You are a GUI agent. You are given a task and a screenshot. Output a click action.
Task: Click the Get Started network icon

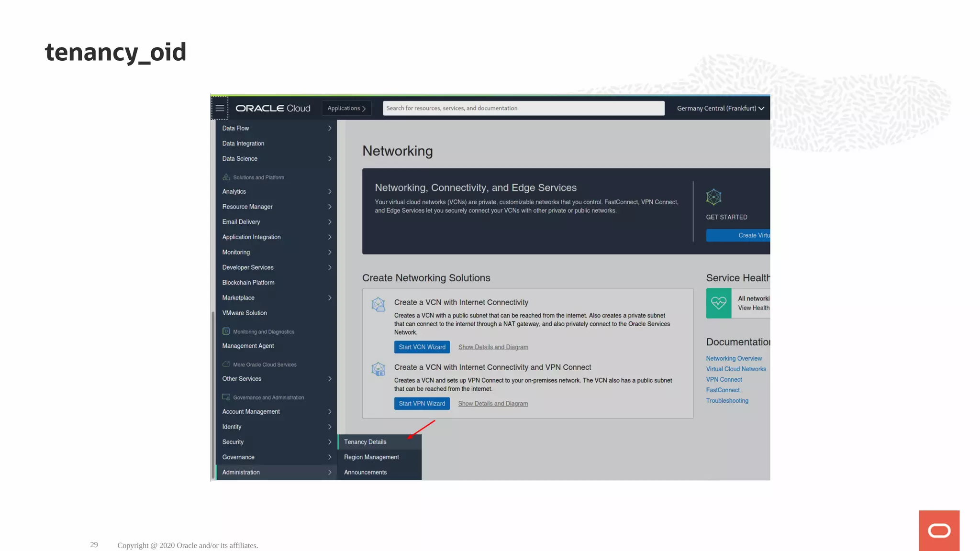point(713,197)
